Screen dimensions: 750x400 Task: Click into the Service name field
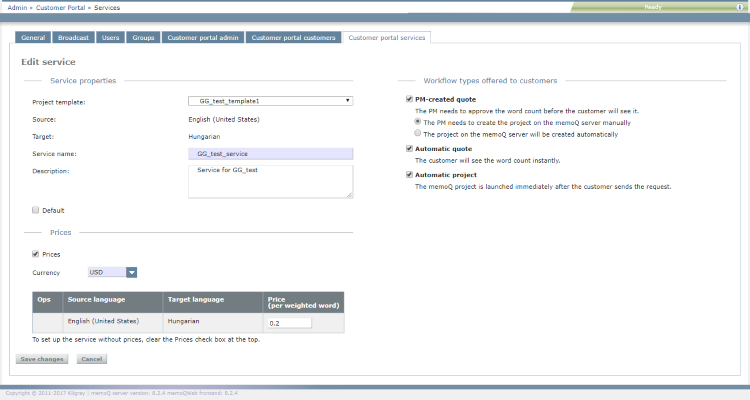tap(270, 154)
